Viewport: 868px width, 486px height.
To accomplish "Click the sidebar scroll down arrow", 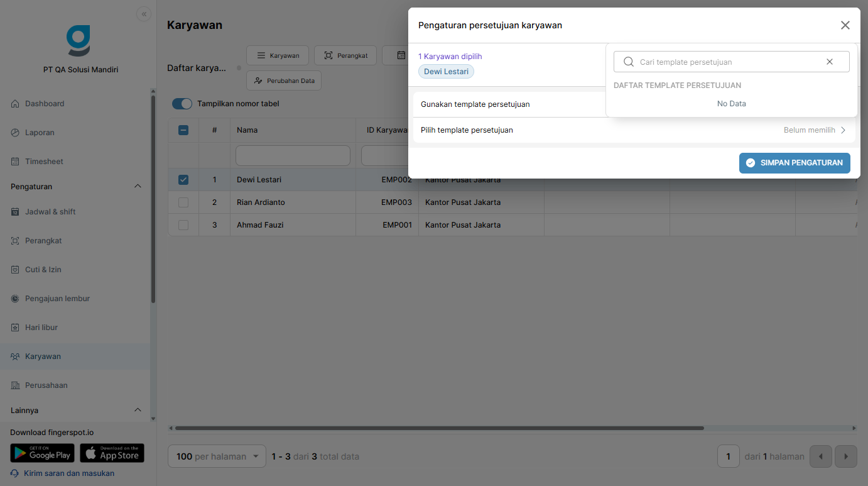I will coord(153,419).
